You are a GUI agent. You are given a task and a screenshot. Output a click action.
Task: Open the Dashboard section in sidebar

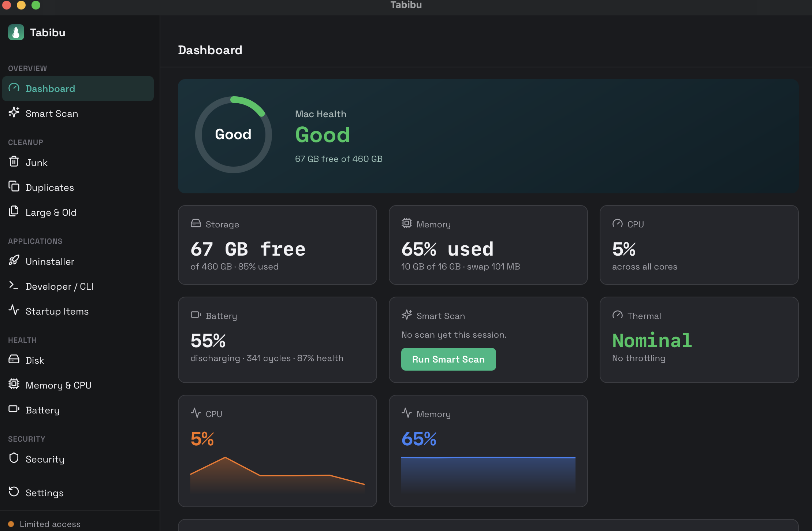(x=78, y=89)
